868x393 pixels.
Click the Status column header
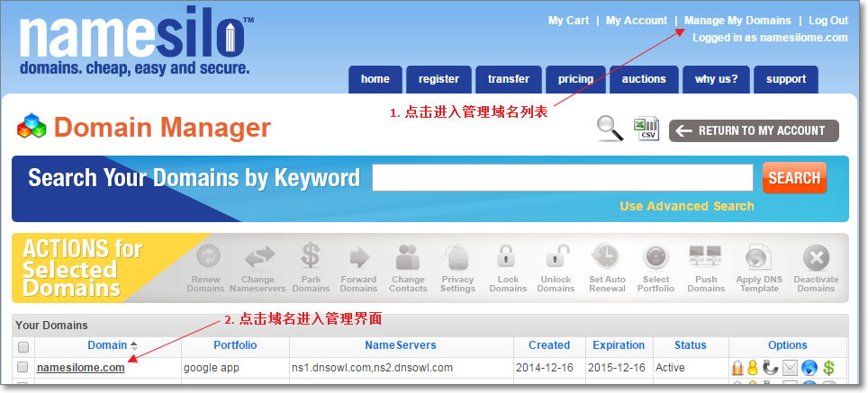point(691,345)
